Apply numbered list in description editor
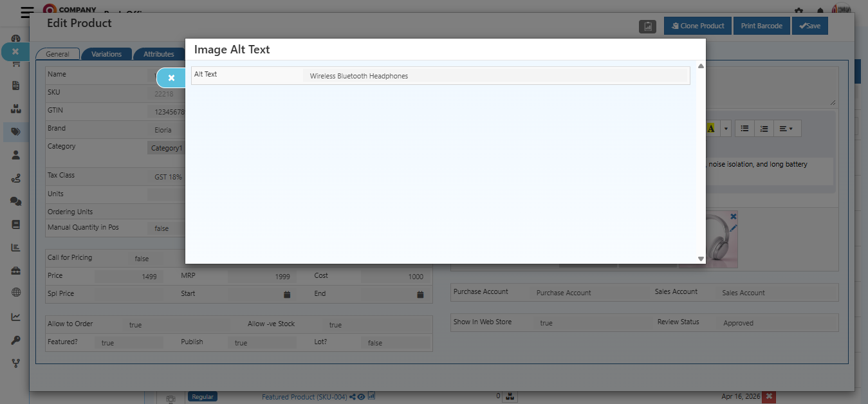868x404 pixels. (x=764, y=128)
